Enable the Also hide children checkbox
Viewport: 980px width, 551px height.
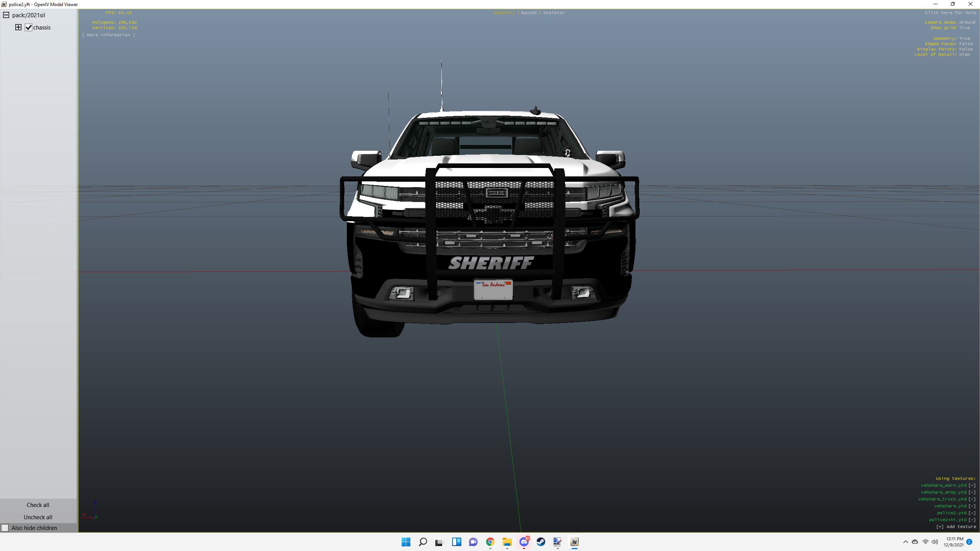coord(5,528)
